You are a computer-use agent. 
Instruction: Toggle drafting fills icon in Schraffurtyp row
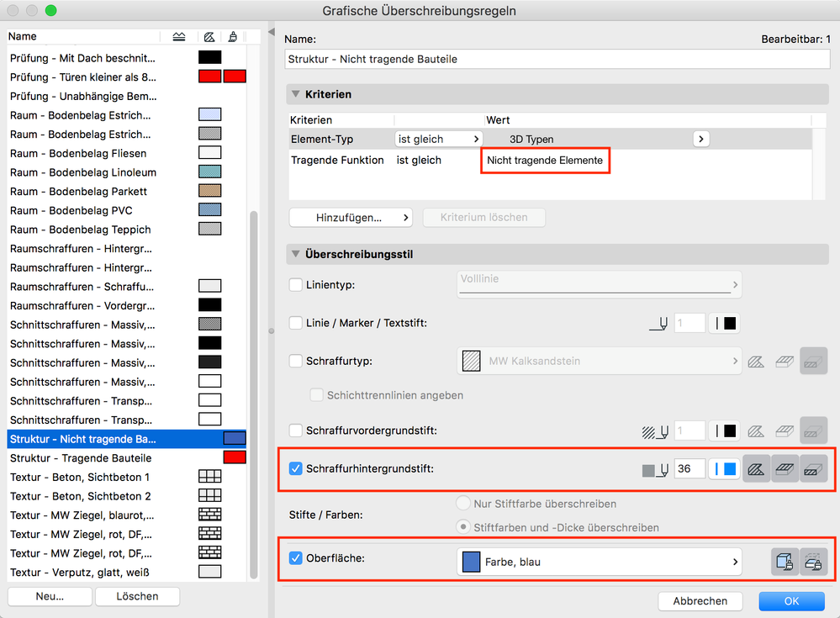tap(814, 361)
